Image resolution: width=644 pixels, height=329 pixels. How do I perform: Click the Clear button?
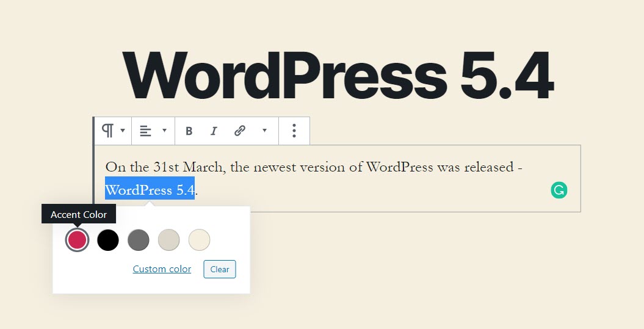point(220,269)
